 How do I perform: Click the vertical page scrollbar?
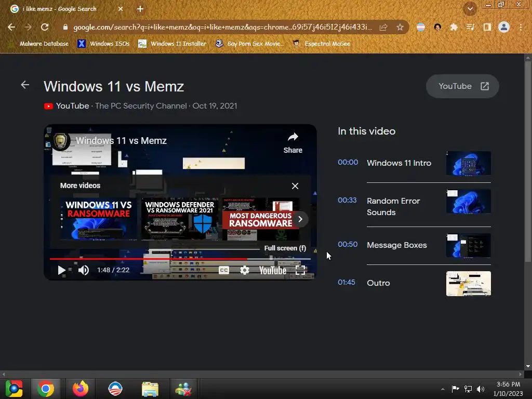pyautogui.click(x=528, y=163)
